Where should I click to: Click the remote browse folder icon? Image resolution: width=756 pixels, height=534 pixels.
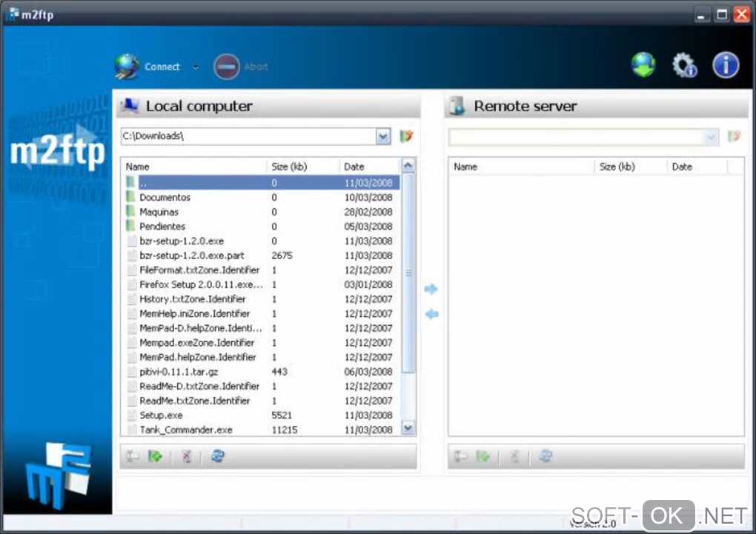(734, 137)
